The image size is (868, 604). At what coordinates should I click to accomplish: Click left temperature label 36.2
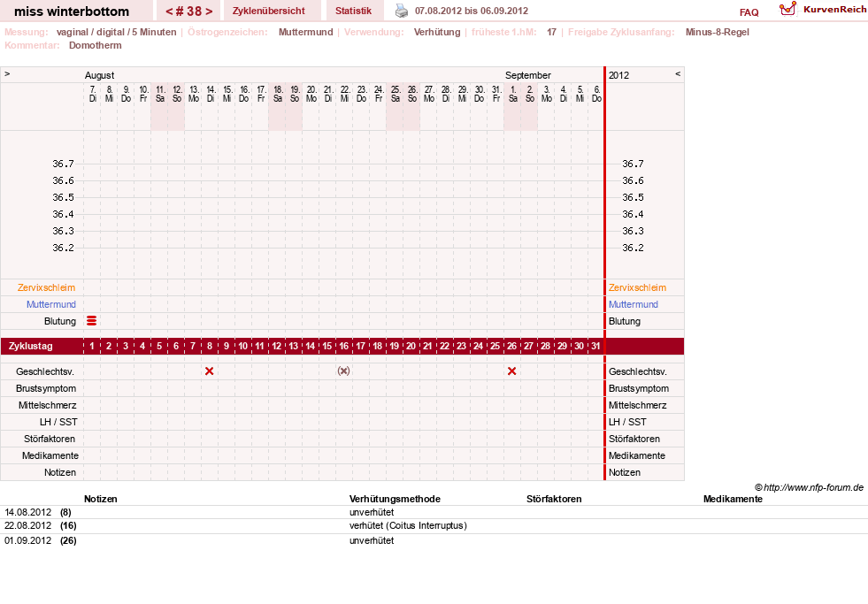point(63,248)
